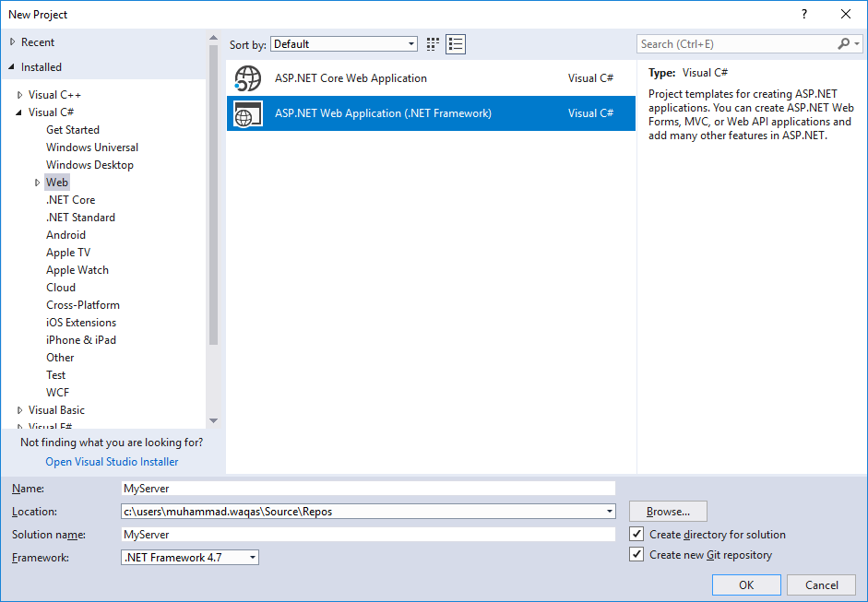Open search options dropdown arrow
Viewport: 868px width, 602px height.
tap(857, 43)
